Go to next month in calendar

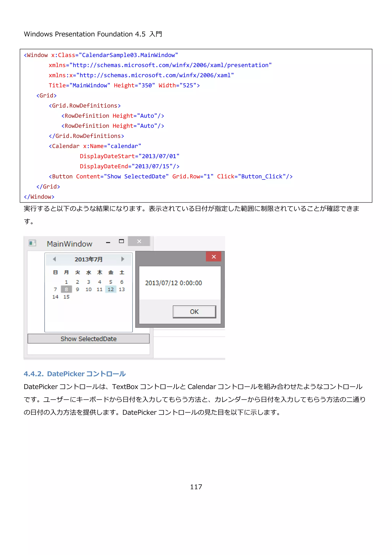(x=123, y=259)
